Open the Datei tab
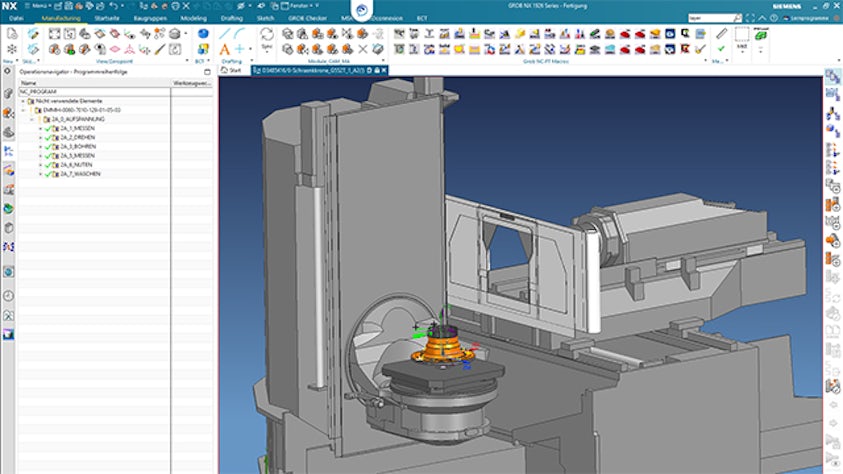The height and width of the screenshot is (474, 843). (16, 18)
